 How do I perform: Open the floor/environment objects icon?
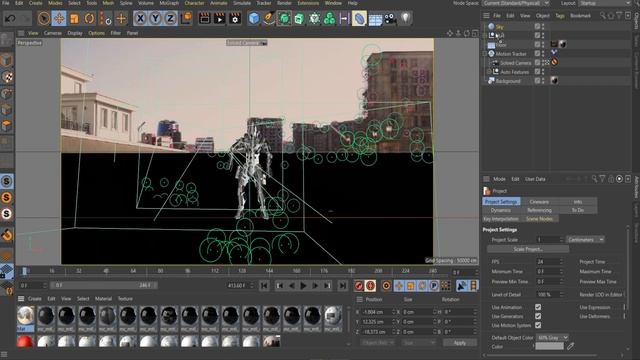pyautogui.click(x=375, y=19)
